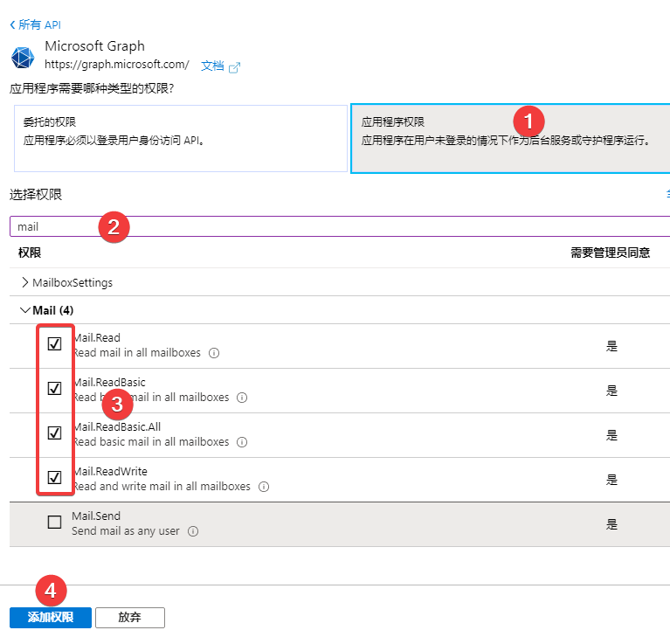
Task: Uncheck the Mail.Read permission checkbox
Action: pos(54,344)
